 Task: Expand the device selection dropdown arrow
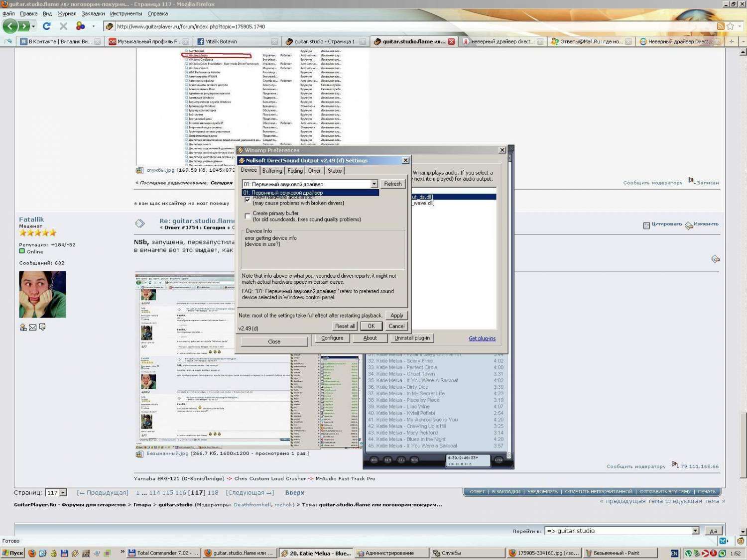pyautogui.click(x=374, y=184)
